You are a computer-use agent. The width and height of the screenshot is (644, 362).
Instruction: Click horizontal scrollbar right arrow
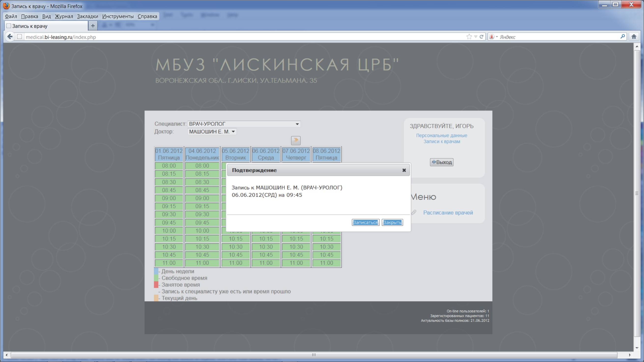pos(630,355)
